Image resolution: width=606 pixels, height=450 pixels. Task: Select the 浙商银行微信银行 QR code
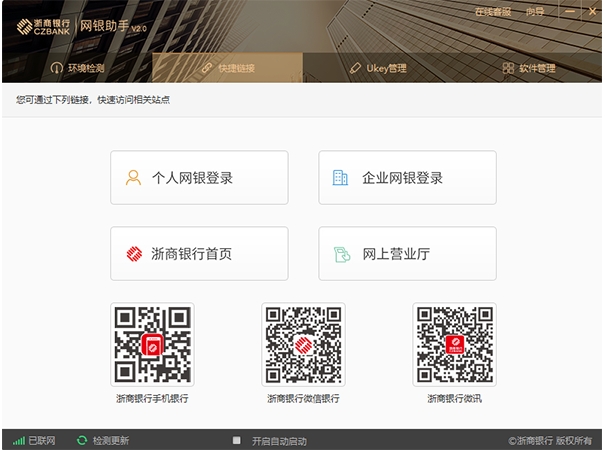(x=303, y=344)
